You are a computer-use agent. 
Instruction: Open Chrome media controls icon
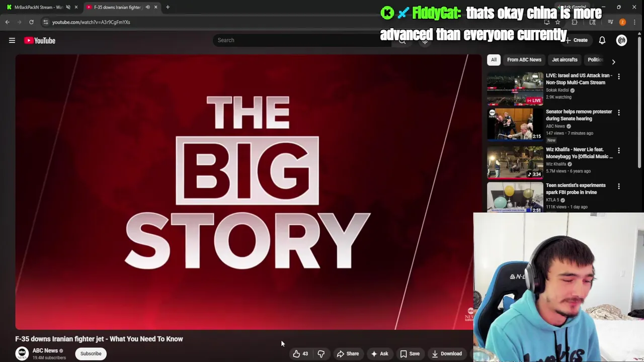[x=610, y=22]
